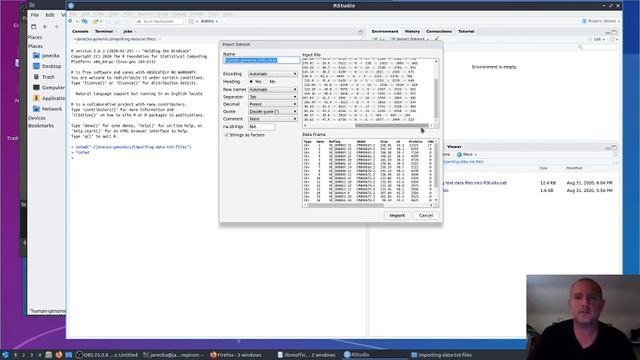The image size is (640, 360).
Task: Open Network in file manager Places
Action: tap(47, 109)
